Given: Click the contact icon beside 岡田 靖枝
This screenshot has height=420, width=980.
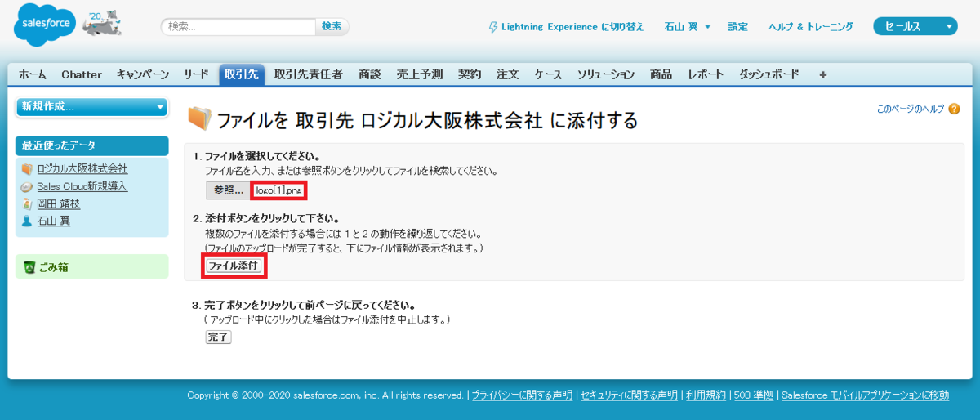Looking at the screenshot, I should click(x=27, y=203).
